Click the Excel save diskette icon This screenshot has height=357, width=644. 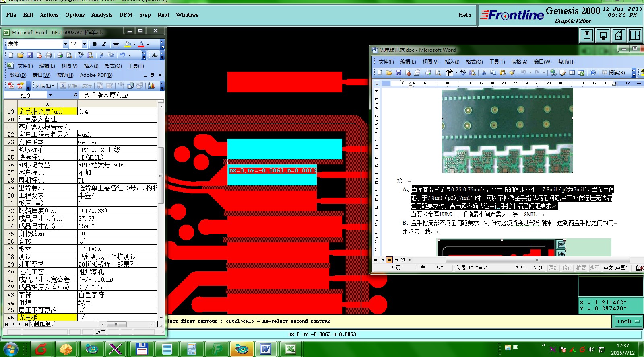pos(30,55)
